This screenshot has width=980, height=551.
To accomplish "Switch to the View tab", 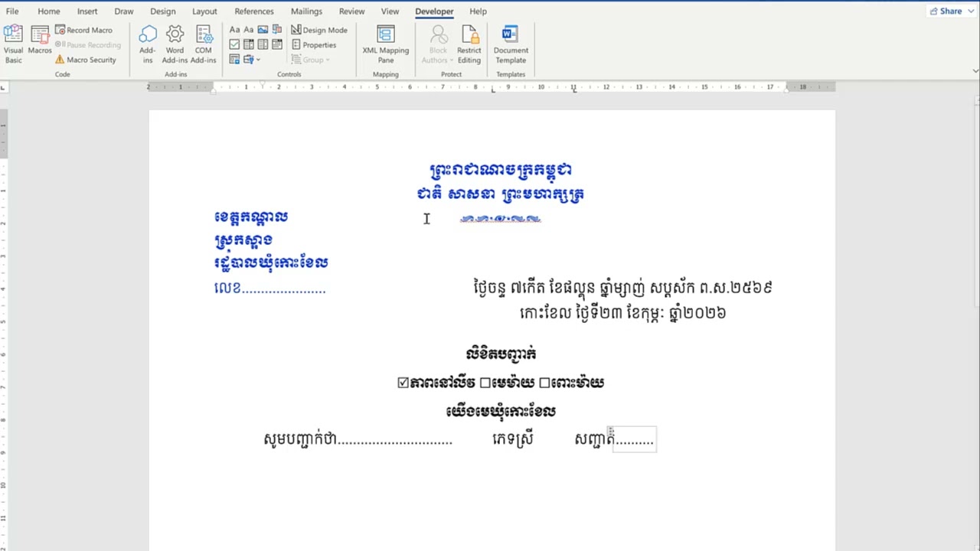I will tap(390, 11).
